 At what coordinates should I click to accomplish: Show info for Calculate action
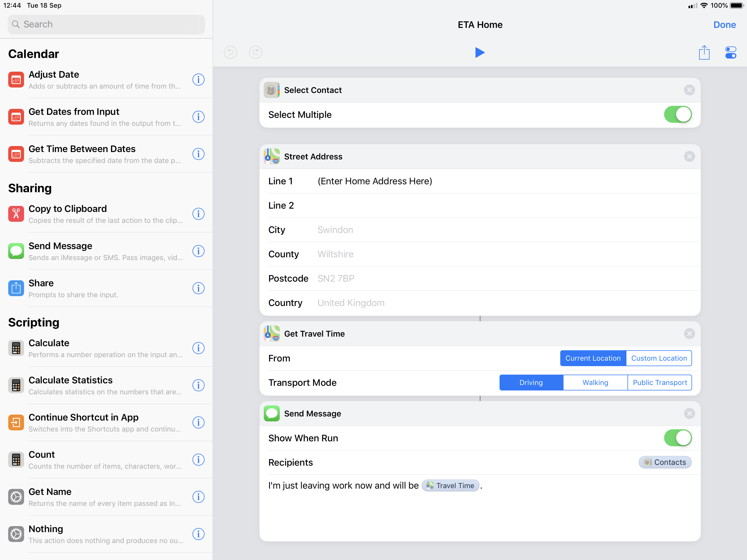198,348
